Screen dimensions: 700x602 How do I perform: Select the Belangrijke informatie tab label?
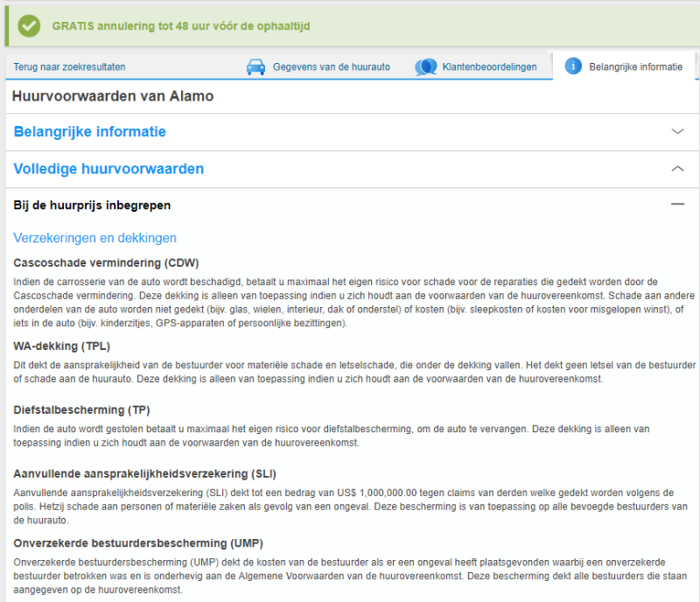(635, 66)
